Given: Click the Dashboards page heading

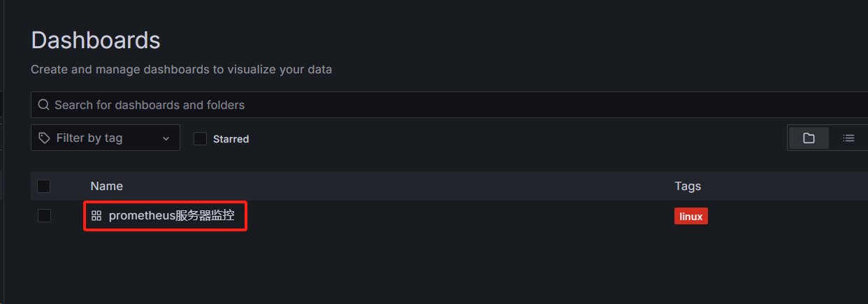Looking at the screenshot, I should [96, 40].
